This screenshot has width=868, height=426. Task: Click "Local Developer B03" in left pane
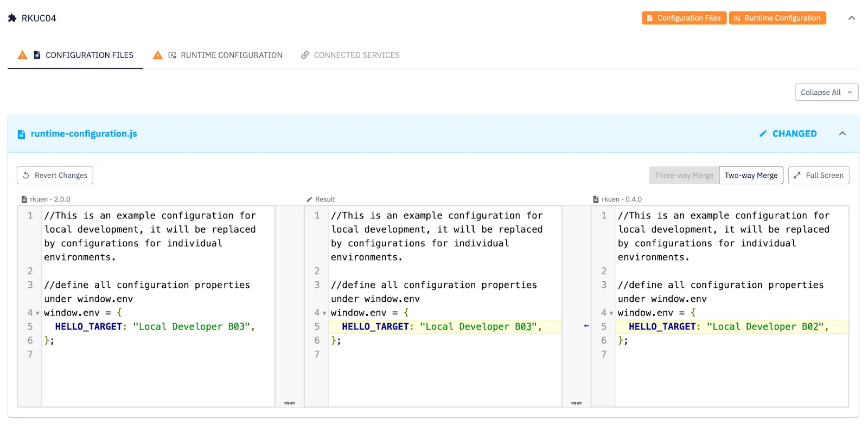(x=191, y=326)
